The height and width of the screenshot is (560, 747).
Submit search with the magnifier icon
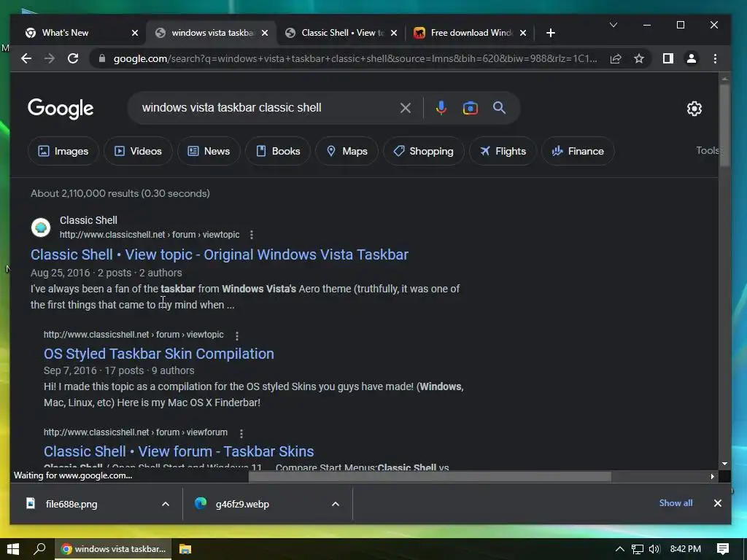[499, 108]
